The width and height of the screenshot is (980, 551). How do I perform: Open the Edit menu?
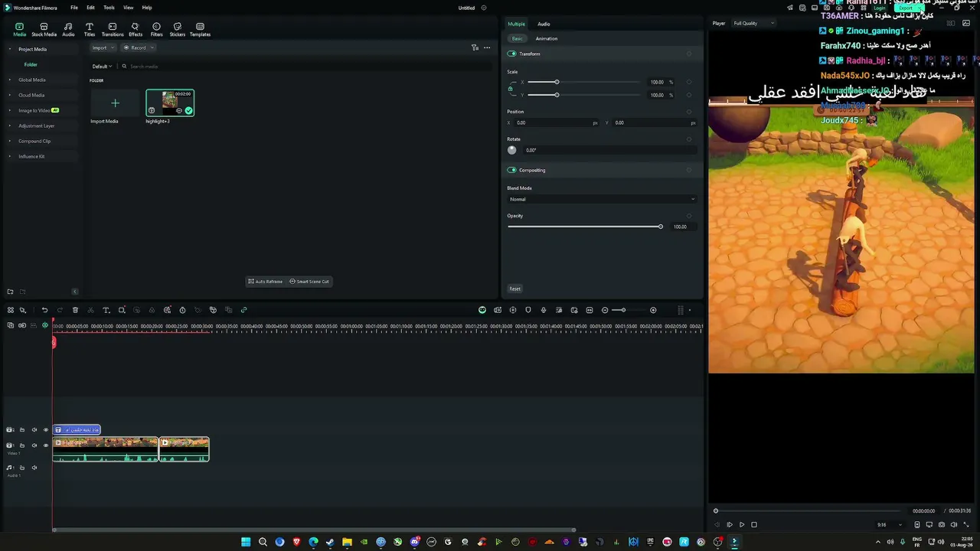(90, 8)
